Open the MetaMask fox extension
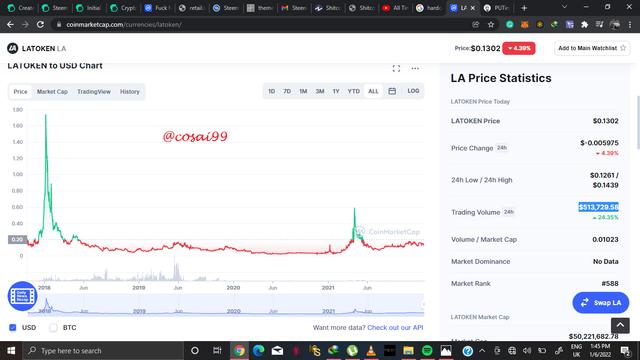This screenshot has width=640, height=360. pyautogui.click(x=524, y=24)
